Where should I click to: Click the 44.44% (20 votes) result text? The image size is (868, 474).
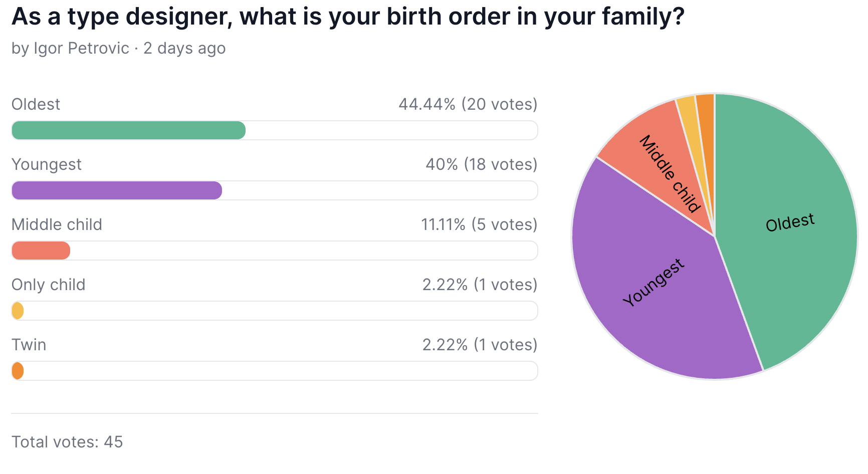pyautogui.click(x=468, y=104)
